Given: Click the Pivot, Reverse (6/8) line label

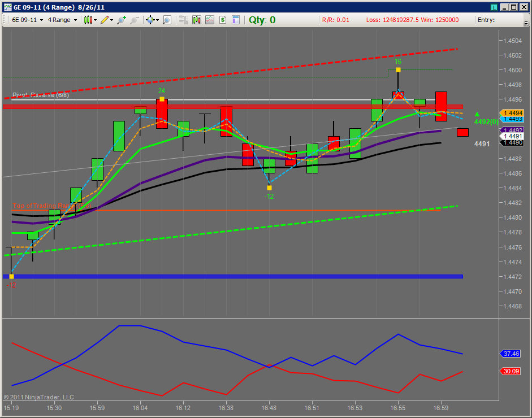Looking at the screenshot, I should [x=40, y=95].
